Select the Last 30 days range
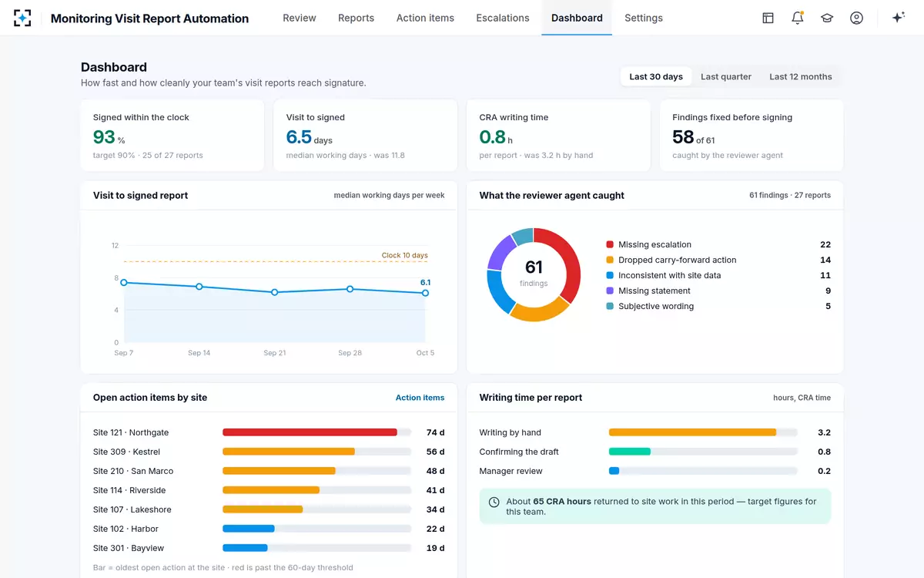This screenshot has height=578, width=924. (656, 76)
